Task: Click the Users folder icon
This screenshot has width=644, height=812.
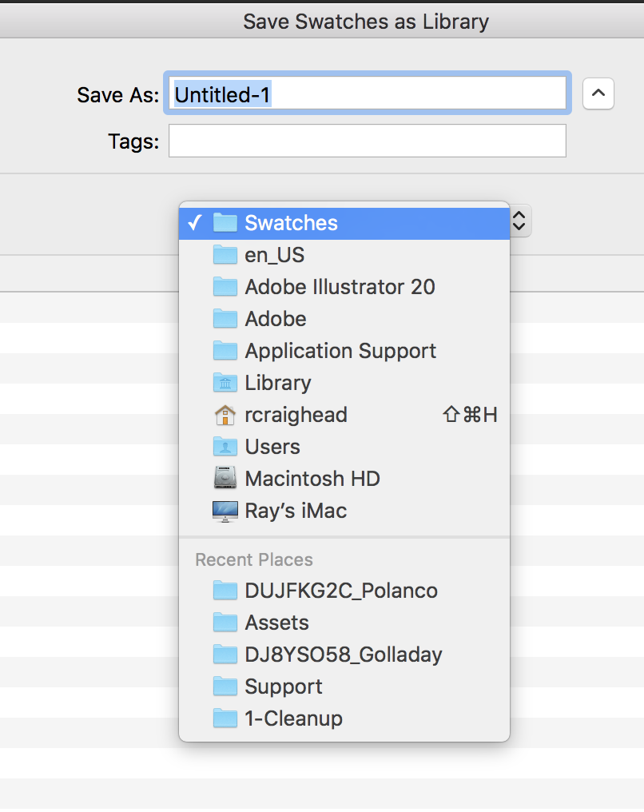Action: [225, 447]
